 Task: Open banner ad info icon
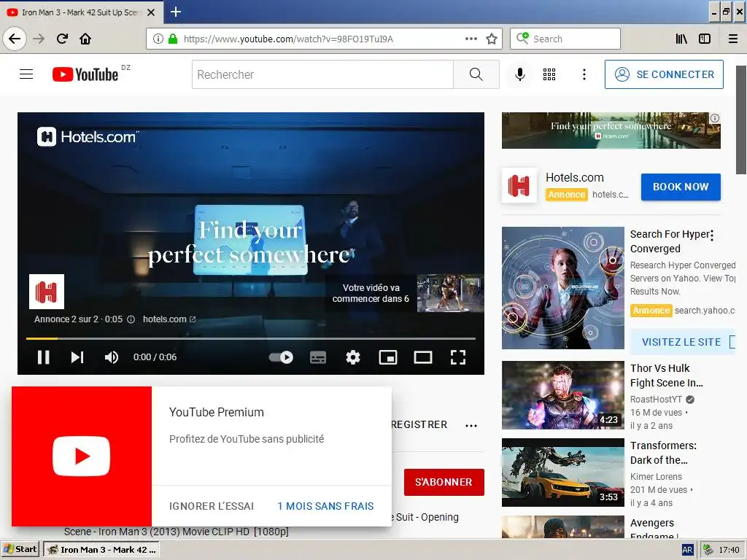point(715,118)
